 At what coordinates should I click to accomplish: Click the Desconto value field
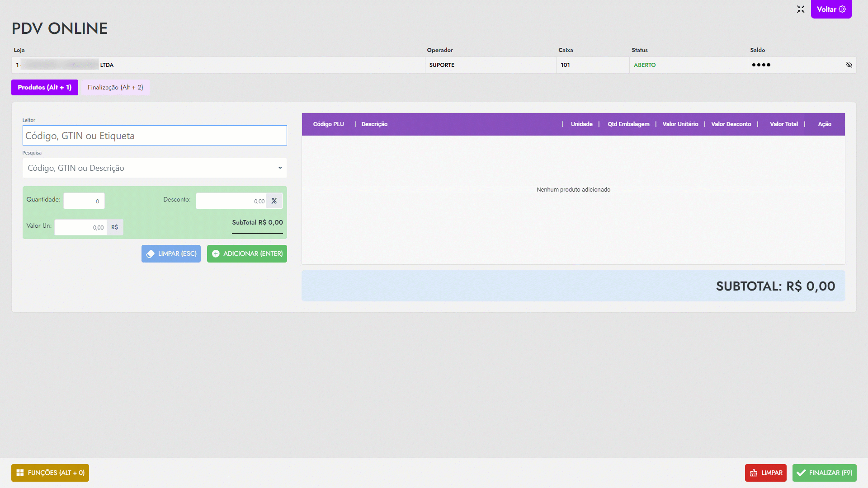[x=231, y=201]
